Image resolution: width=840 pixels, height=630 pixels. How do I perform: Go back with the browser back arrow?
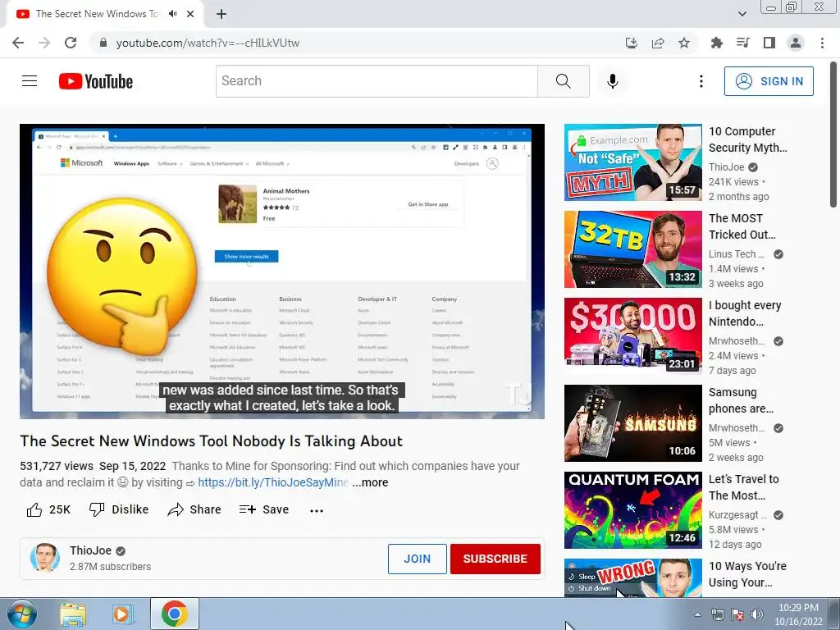18,43
